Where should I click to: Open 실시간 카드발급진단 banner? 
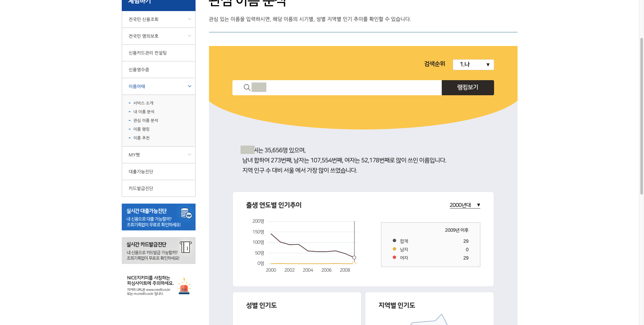click(159, 251)
